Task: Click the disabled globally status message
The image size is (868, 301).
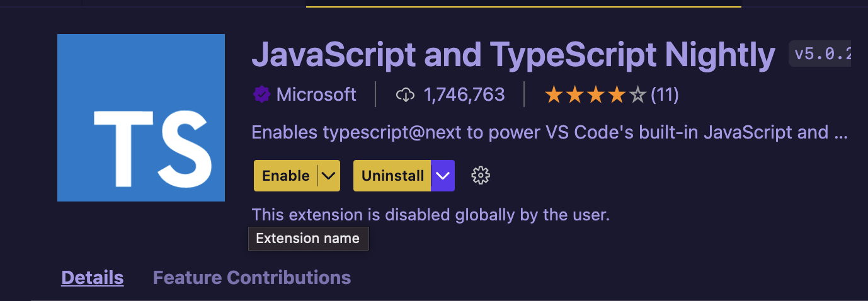Action: (431, 215)
